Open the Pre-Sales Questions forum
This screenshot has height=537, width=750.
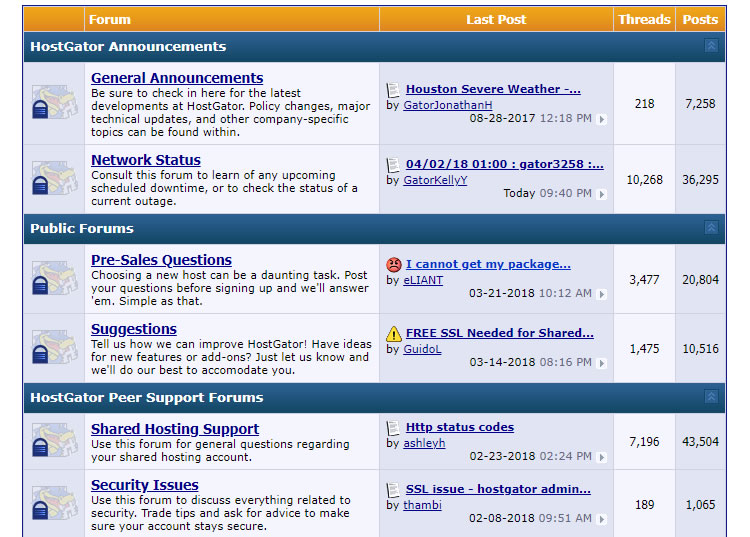162,260
